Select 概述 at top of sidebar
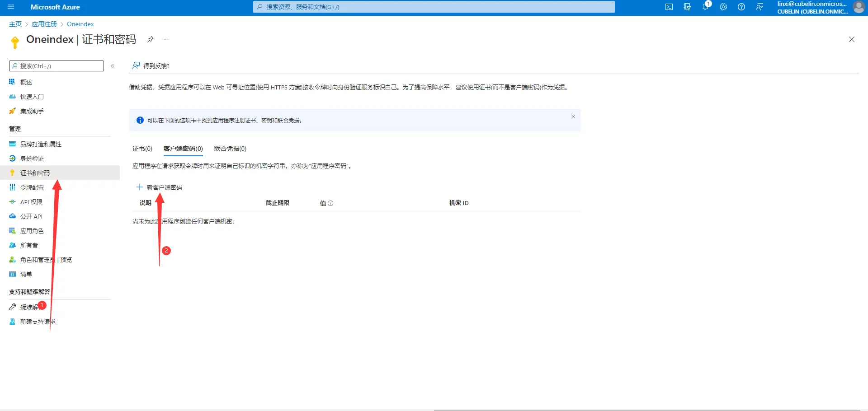Viewport: 868px width, 411px height. [26, 82]
